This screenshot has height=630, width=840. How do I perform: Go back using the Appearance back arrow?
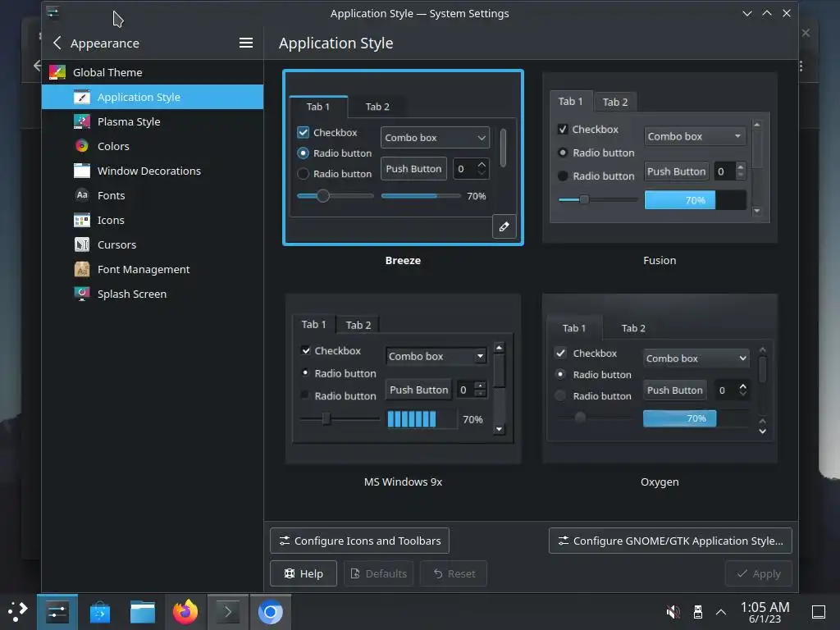click(57, 43)
